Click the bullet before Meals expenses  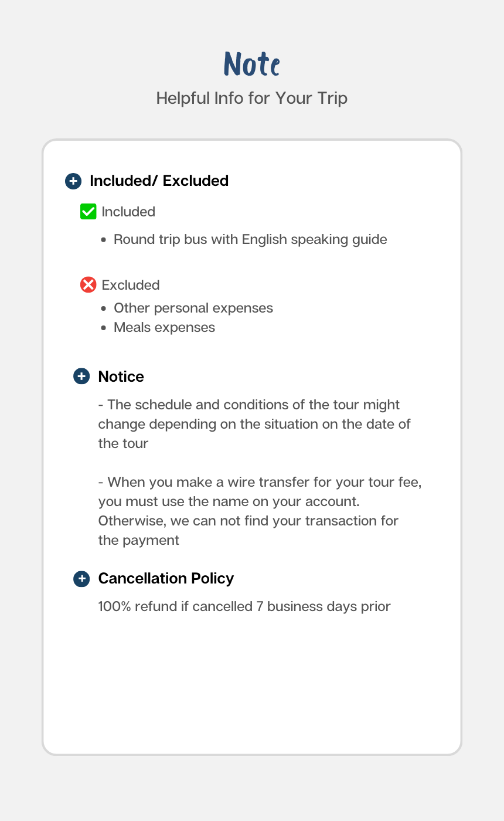(104, 328)
